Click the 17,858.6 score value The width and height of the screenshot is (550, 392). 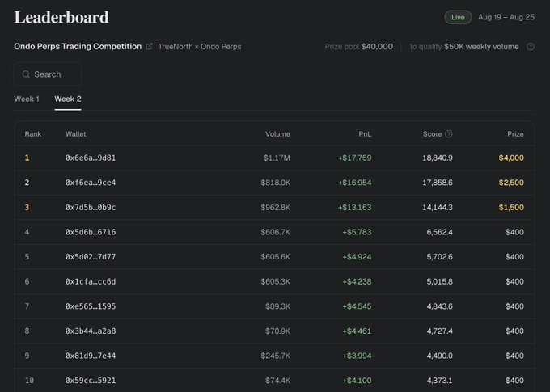tap(438, 183)
